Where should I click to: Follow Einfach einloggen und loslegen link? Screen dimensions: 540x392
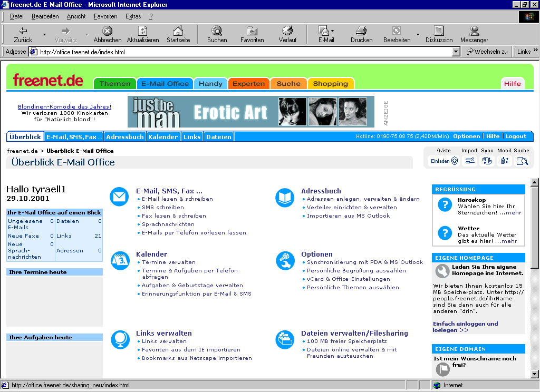tap(465, 327)
